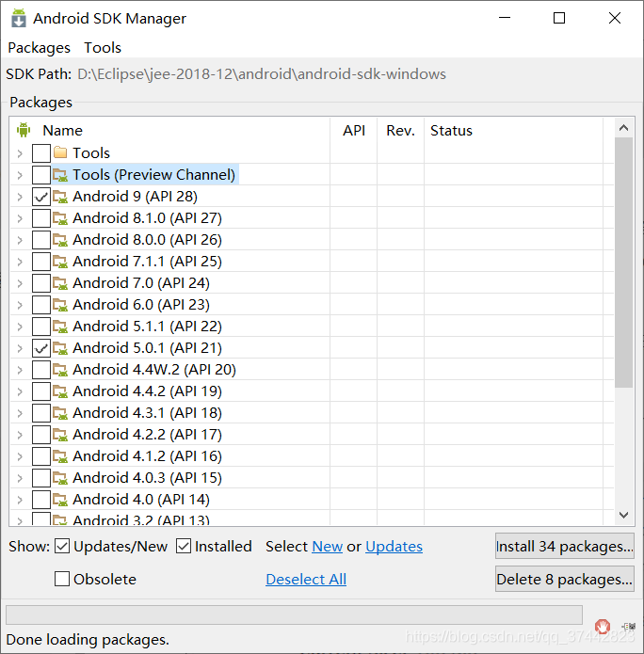
Task: Click Delete 8 packages button
Action: tap(565, 579)
